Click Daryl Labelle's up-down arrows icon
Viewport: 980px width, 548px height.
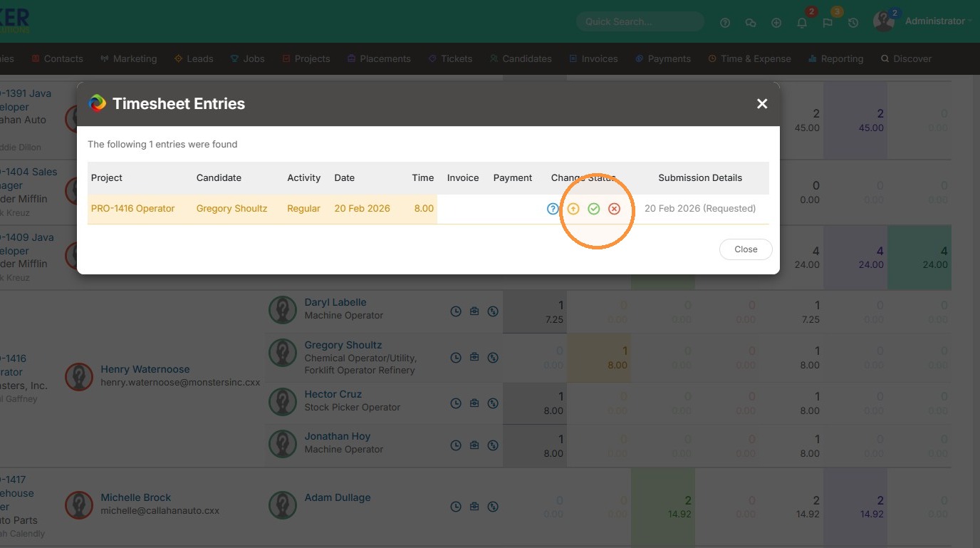(493, 311)
